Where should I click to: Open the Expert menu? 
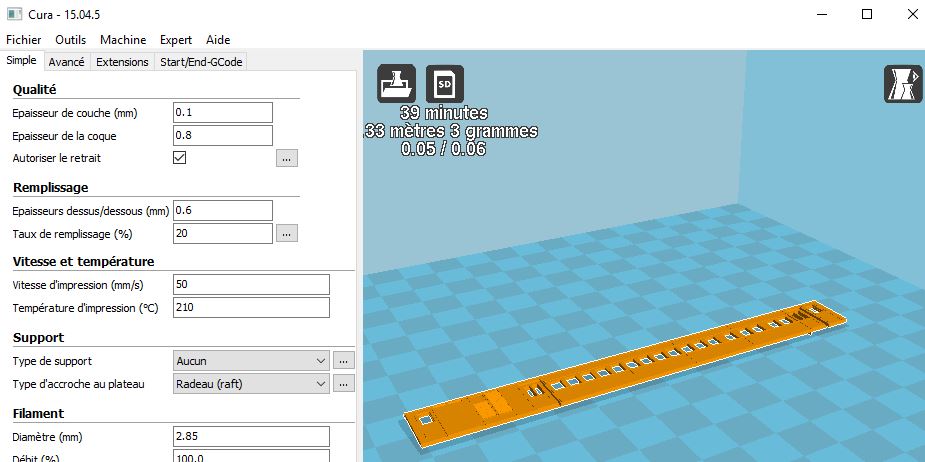coord(176,40)
